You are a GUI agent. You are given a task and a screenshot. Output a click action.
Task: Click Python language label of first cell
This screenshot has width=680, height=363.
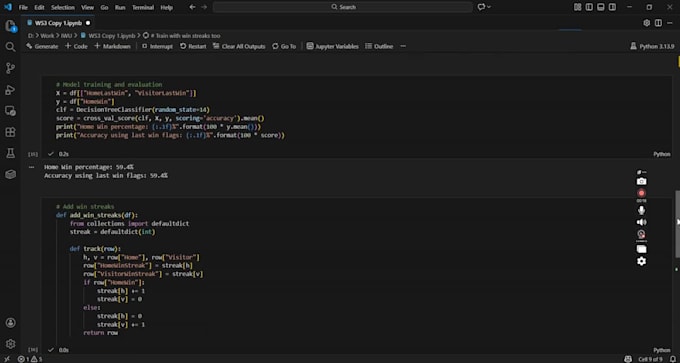pos(662,154)
